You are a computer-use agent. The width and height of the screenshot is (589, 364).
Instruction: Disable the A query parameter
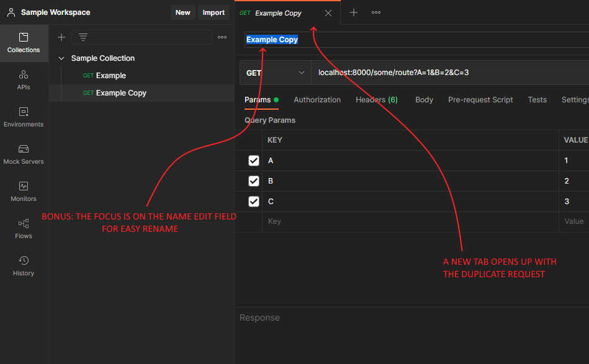253,160
